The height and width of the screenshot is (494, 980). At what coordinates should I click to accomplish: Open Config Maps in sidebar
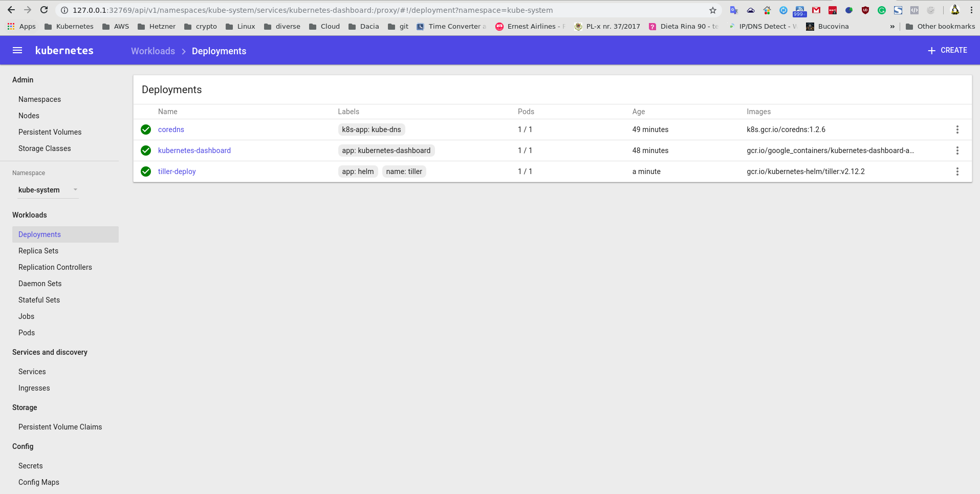pyautogui.click(x=39, y=482)
